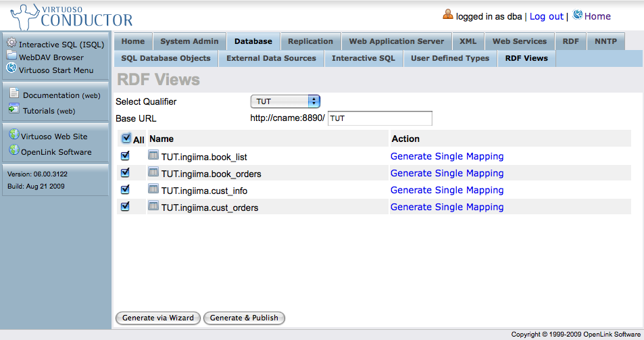
Task: Click the Documentation page icon
Action: (14, 95)
